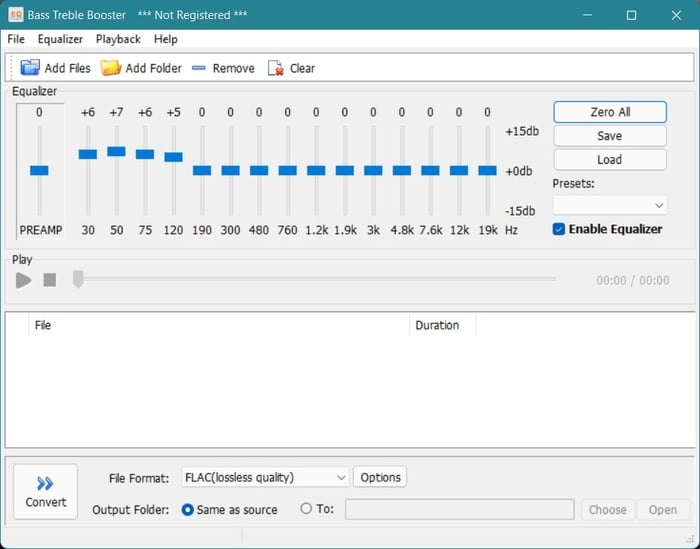Select the Same as source radio button

click(x=188, y=509)
